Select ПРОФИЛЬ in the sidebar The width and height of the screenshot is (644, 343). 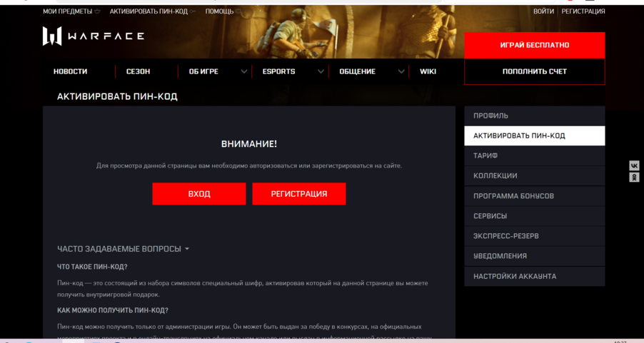point(534,116)
